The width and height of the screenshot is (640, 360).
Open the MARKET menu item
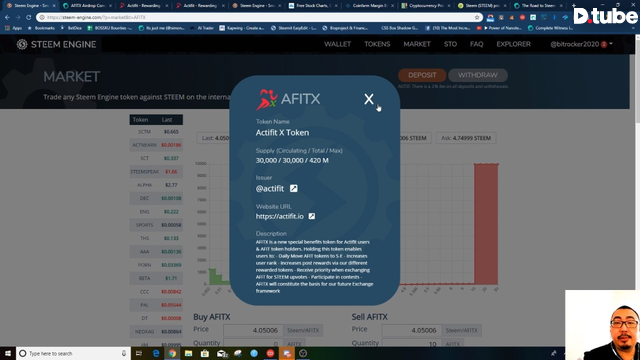pos(417,44)
